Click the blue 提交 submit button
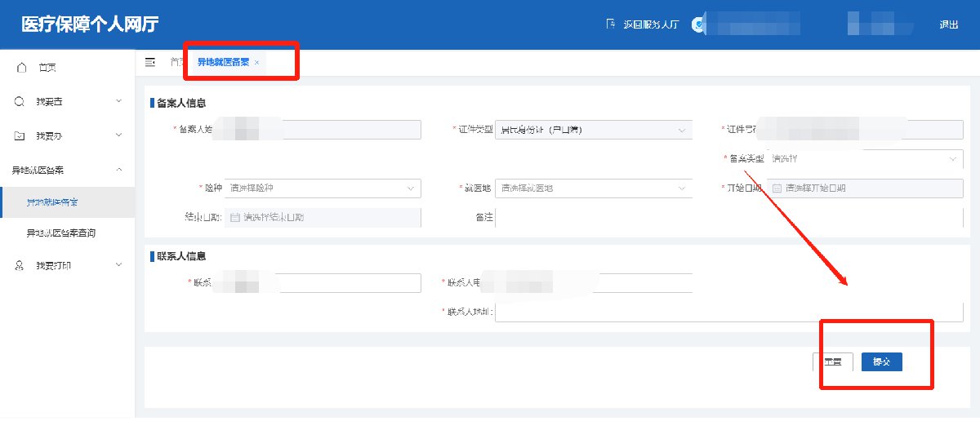The width and height of the screenshot is (980, 430). pos(881,361)
